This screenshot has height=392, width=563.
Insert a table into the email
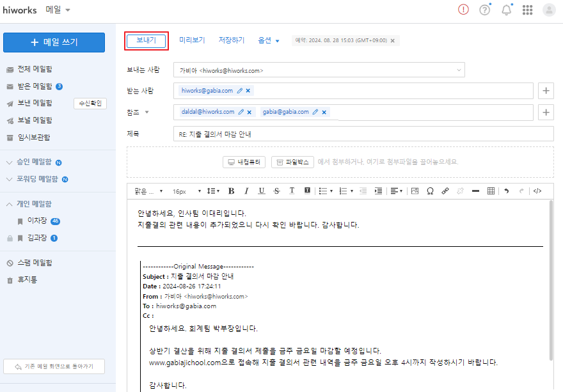491,191
